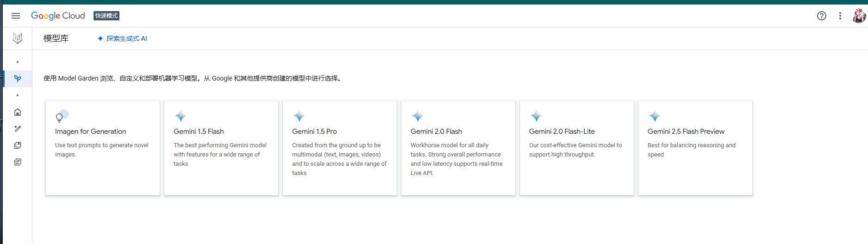
Task: Click the user account avatar
Action: pos(859,16)
